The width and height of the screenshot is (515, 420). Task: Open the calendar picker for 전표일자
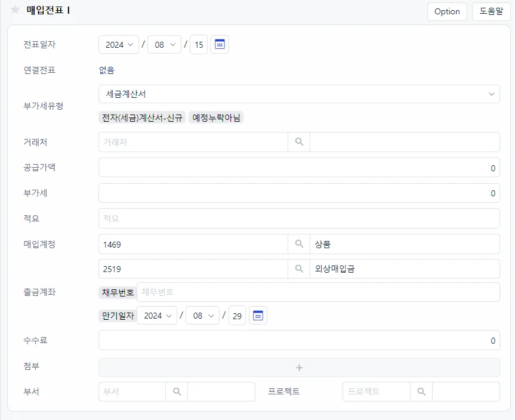[220, 44]
